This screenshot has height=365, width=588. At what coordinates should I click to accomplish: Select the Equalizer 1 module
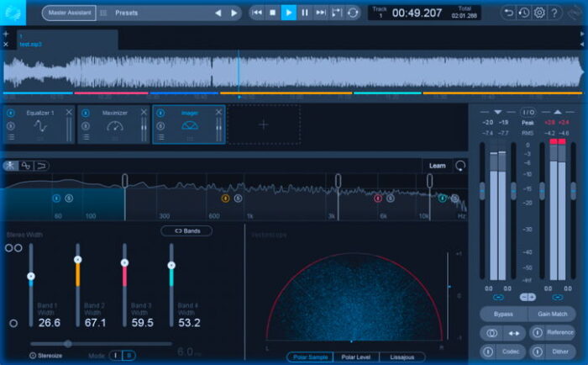(x=39, y=124)
